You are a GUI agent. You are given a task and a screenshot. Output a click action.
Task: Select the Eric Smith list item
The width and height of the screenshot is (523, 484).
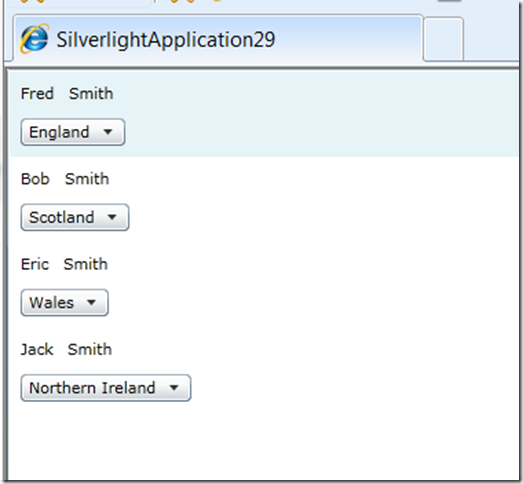264,285
